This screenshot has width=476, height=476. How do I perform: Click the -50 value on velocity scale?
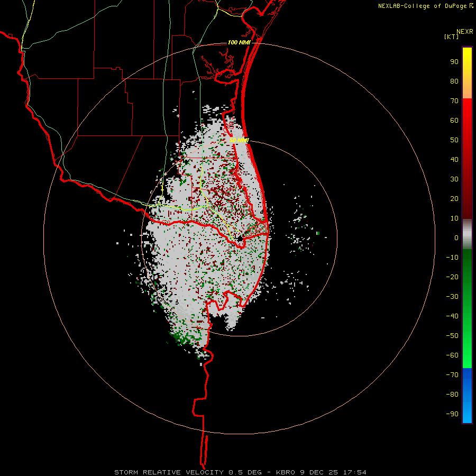click(x=452, y=336)
